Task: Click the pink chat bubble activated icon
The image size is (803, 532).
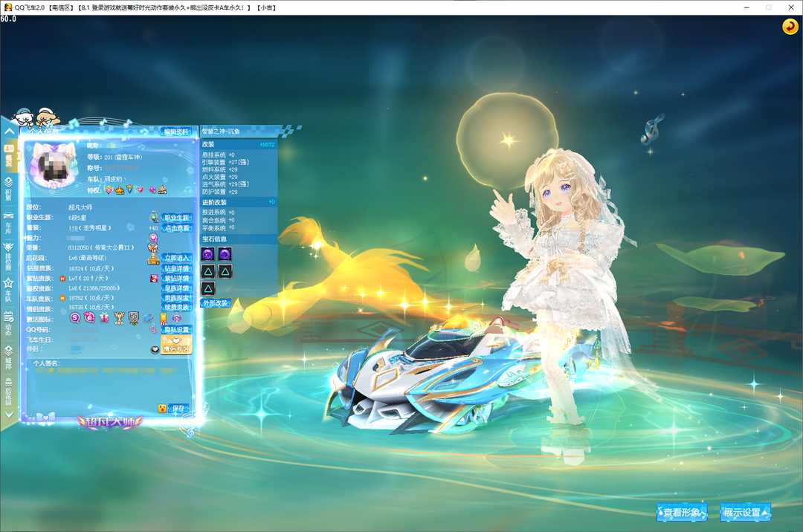Action: (x=89, y=318)
